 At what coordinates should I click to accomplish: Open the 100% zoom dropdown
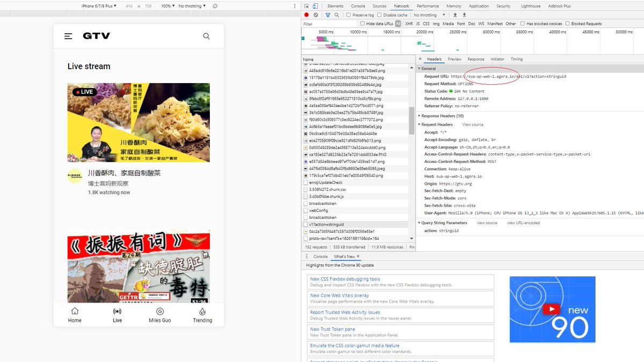click(x=167, y=6)
